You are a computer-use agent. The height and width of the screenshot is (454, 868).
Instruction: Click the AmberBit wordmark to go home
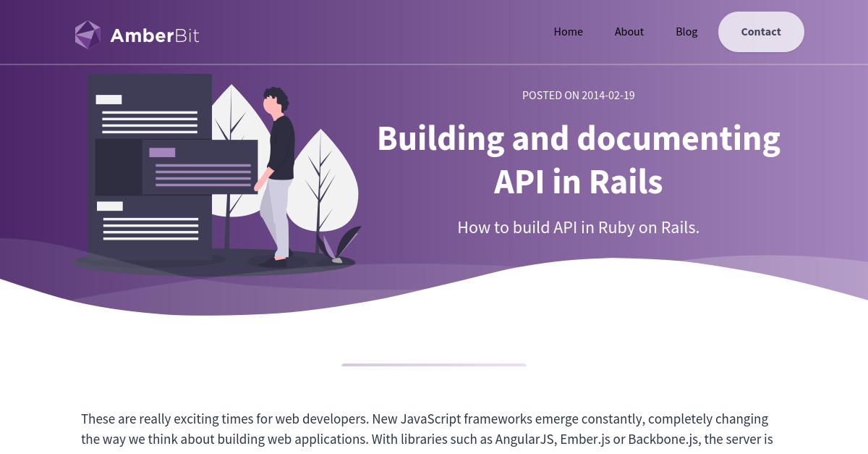point(154,35)
